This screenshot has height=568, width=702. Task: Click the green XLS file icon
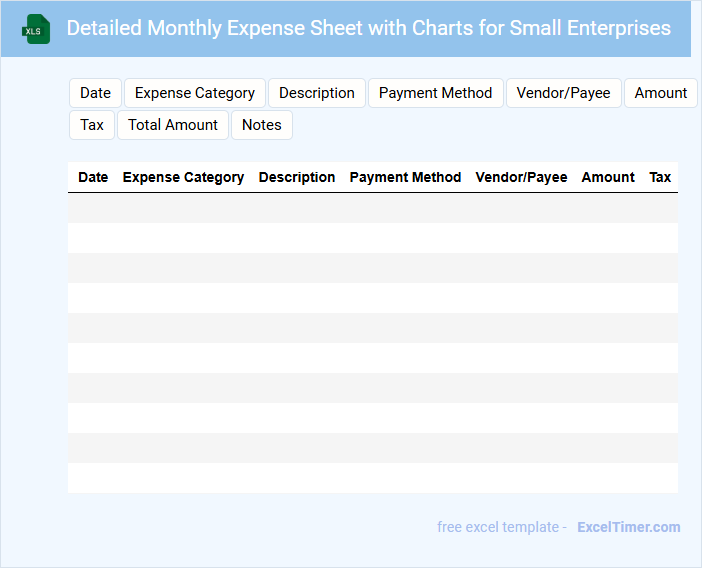36,29
